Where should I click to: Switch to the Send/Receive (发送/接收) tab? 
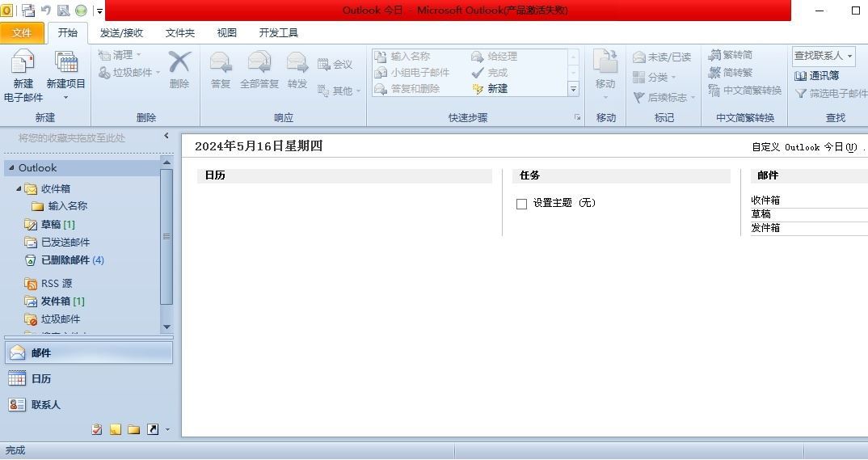[x=121, y=32]
